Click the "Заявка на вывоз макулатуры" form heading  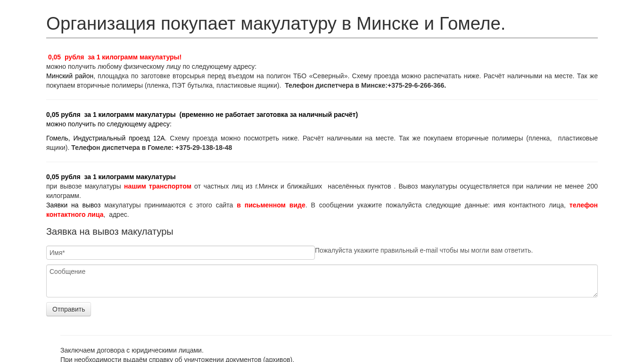click(110, 231)
